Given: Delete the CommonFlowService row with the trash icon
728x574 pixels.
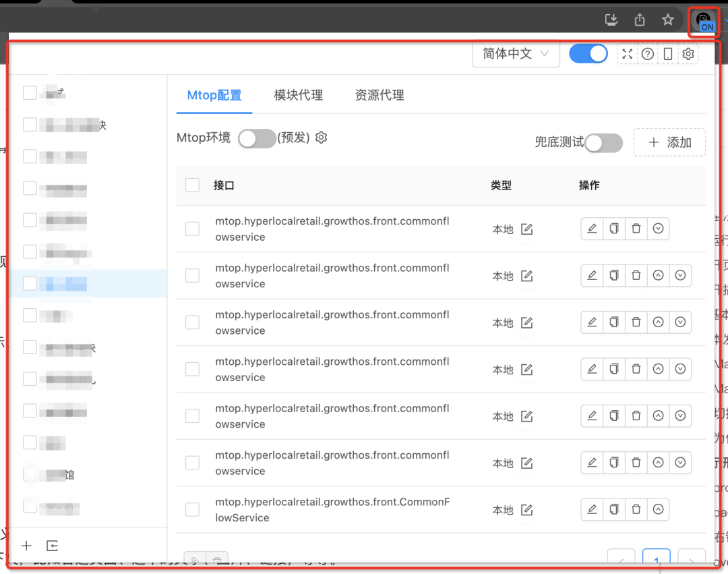Looking at the screenshot, I should [636, 509].
